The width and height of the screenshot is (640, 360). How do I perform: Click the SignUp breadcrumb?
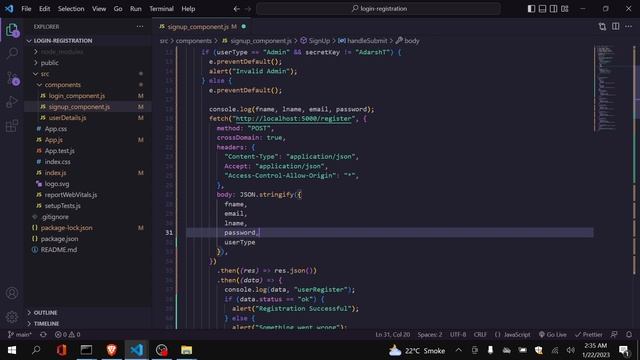tap(315, 41)
